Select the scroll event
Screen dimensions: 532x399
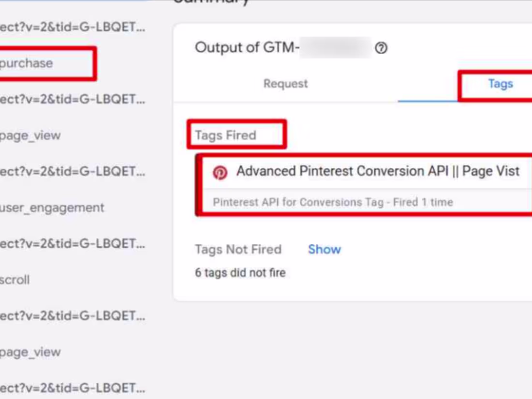15,280
